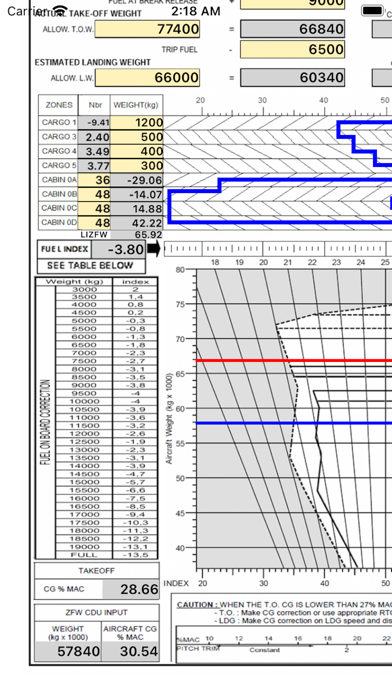This screenshot has width=392, height=696.
Task: Tap the Nbr column header
Action: (x=94, y=105)
